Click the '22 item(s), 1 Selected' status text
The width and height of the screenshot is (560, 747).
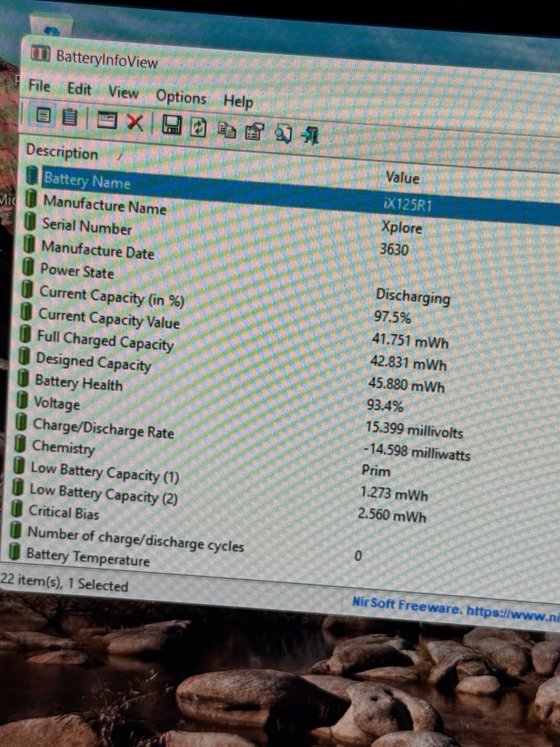pos(64,582)
